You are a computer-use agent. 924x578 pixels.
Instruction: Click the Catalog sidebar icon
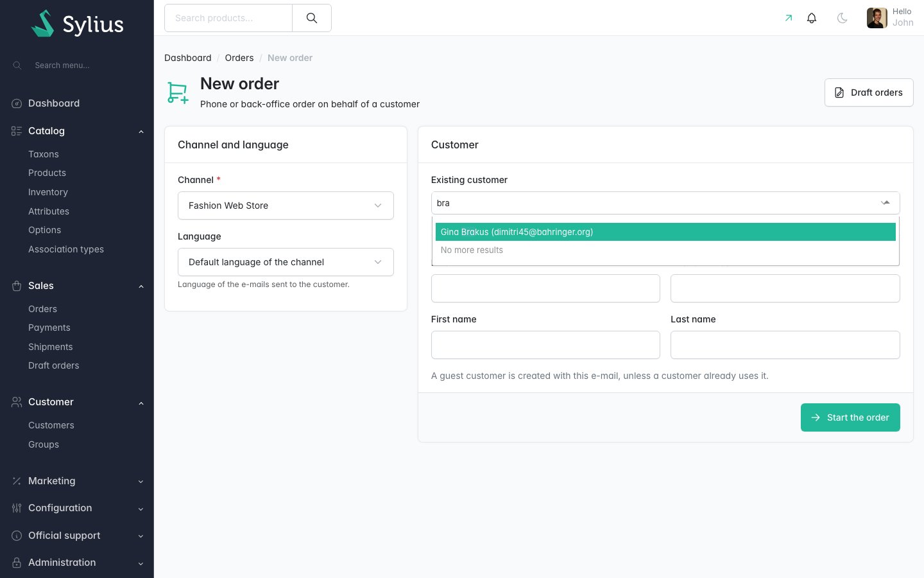point(17,131)
